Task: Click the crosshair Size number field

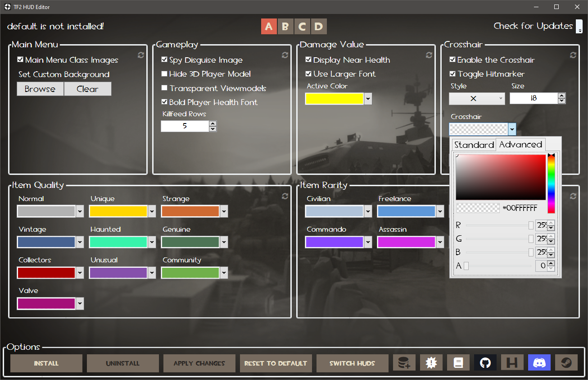Action: tap(534, 98)
